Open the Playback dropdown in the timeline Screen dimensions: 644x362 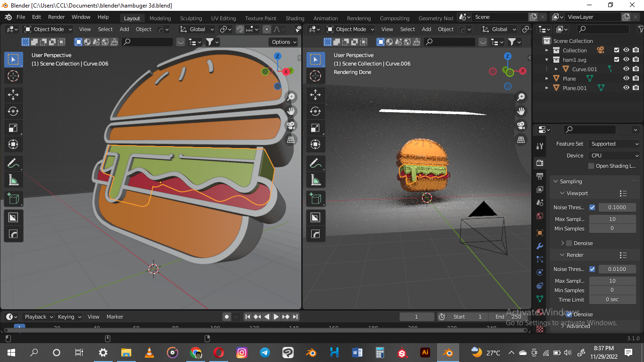(38, 317)
